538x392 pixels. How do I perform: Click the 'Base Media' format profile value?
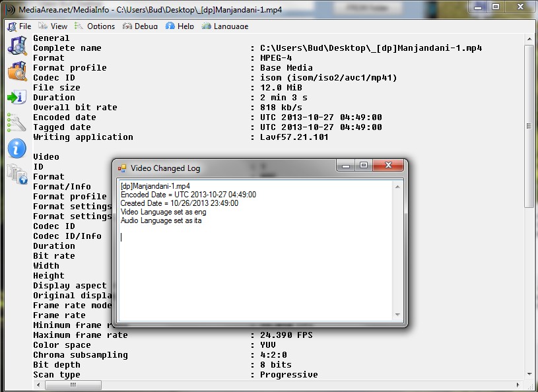286,68
